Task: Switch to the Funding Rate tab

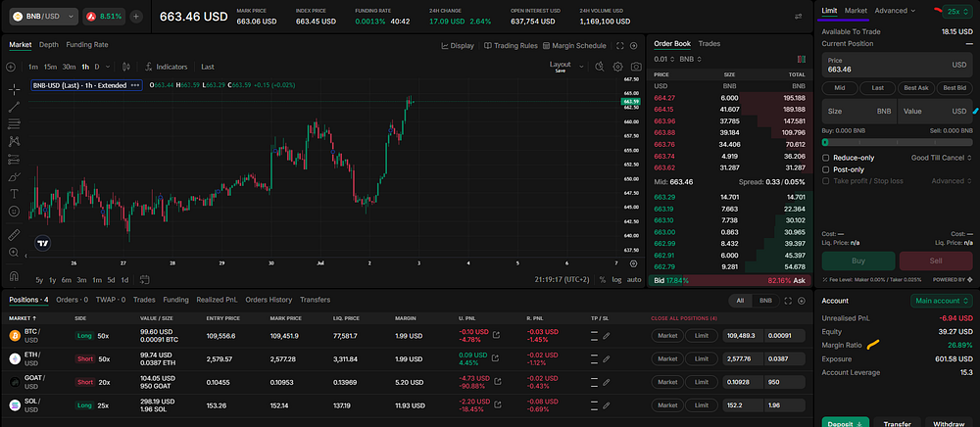Action: click(x=87, y=45)
